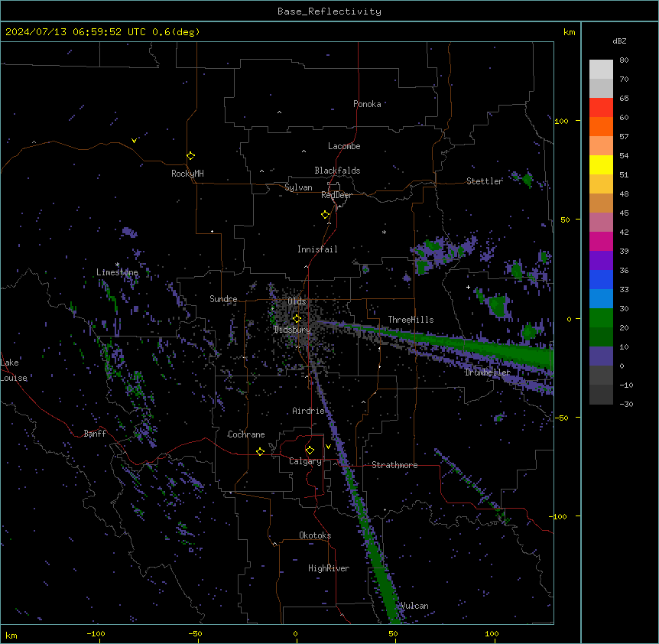Viewport: 659px width, 644px height.
Task: Click the RedDeer city label
Action: coord(336,195)
